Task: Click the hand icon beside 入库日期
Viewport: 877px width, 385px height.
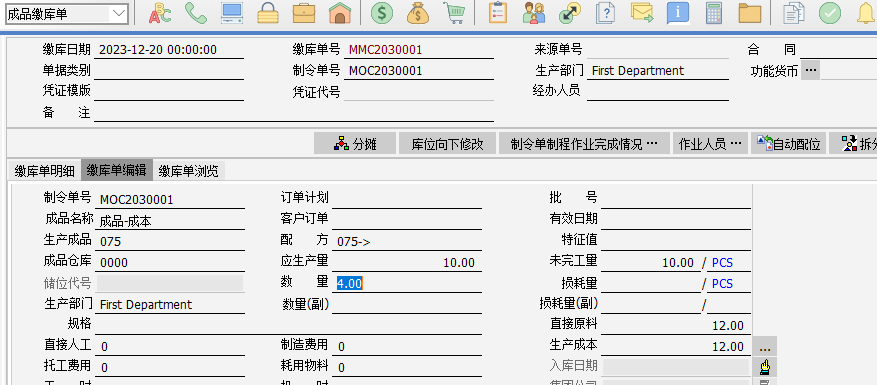Action: click(765, 367)
